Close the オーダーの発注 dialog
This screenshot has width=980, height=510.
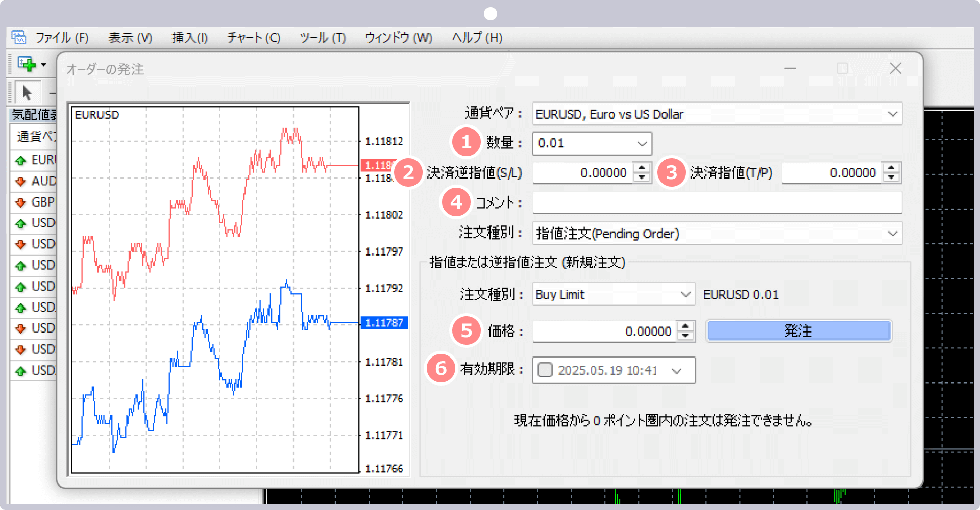[x=895, y=68]
